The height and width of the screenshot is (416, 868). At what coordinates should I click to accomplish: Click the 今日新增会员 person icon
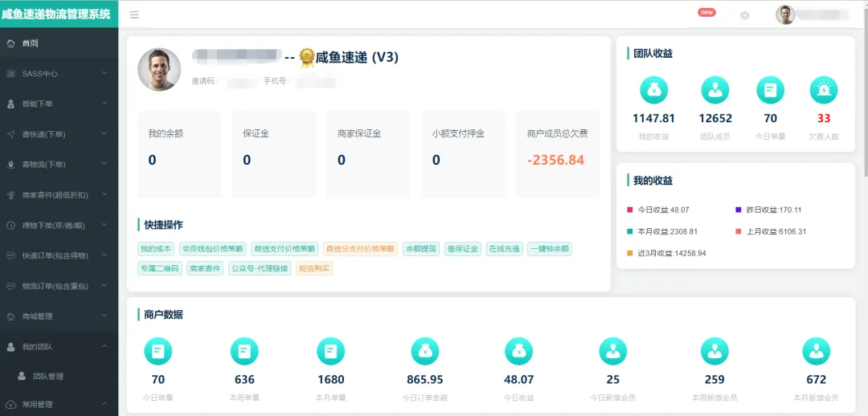(x=612, y=351)
